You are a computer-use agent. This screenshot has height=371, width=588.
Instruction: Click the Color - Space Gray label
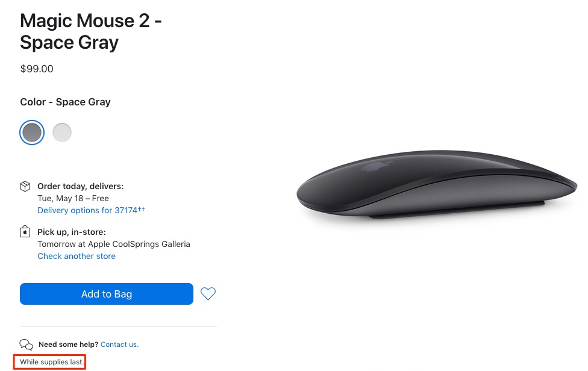(x=66, y=102)
